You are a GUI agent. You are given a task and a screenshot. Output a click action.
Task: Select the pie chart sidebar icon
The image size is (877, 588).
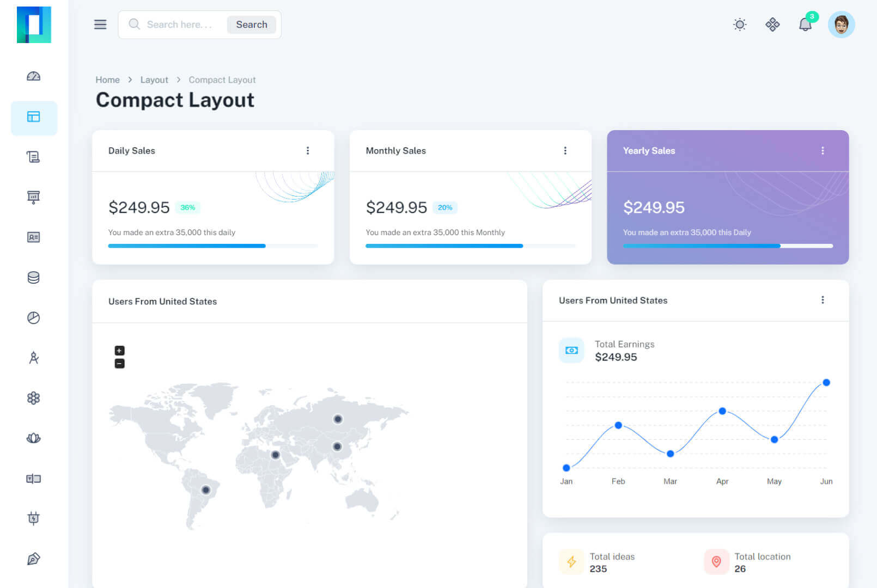click(x=33, y=318)
